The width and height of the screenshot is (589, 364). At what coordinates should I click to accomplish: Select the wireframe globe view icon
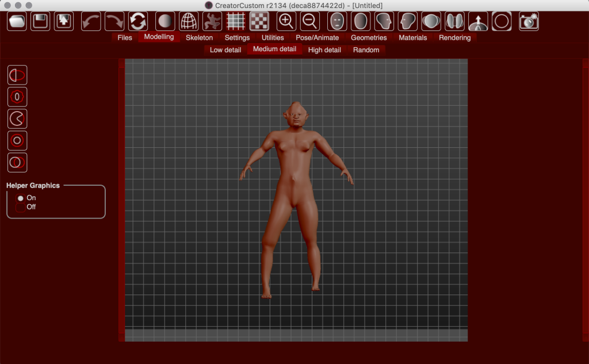pyautogui.click(x=189, y=21)
